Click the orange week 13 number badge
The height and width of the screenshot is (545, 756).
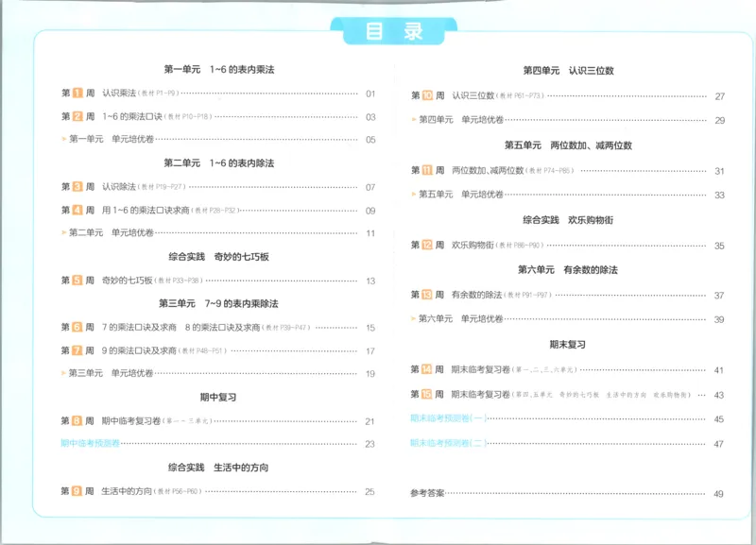point(427,295)
